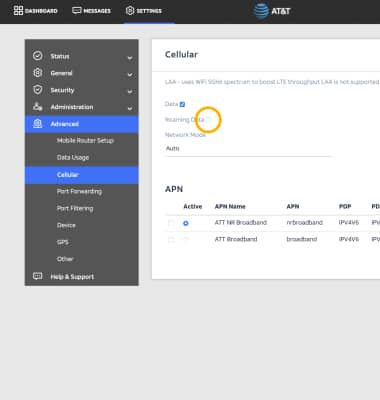Select the Cellular menu item

click(x=82, y=175)
